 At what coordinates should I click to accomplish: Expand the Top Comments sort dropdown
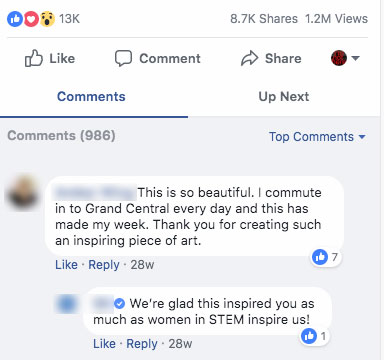pos(317,137)
